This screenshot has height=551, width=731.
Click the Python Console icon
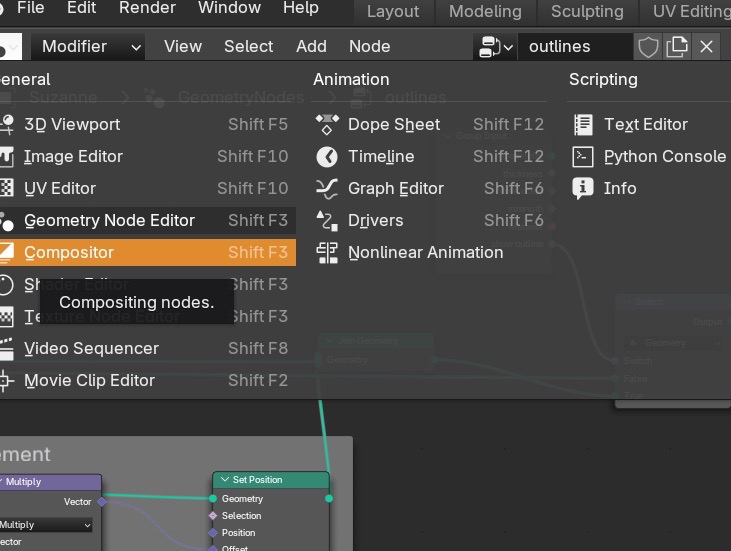(583, 157)
